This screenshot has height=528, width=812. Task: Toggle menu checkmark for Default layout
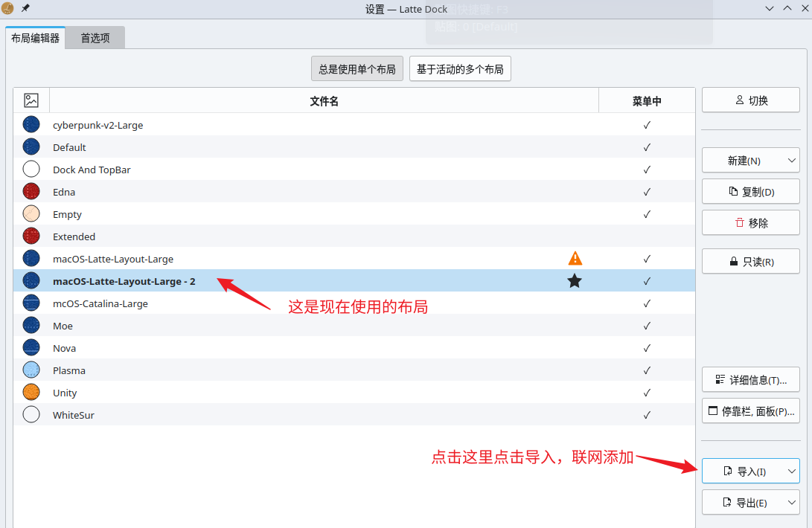[647, 147]
